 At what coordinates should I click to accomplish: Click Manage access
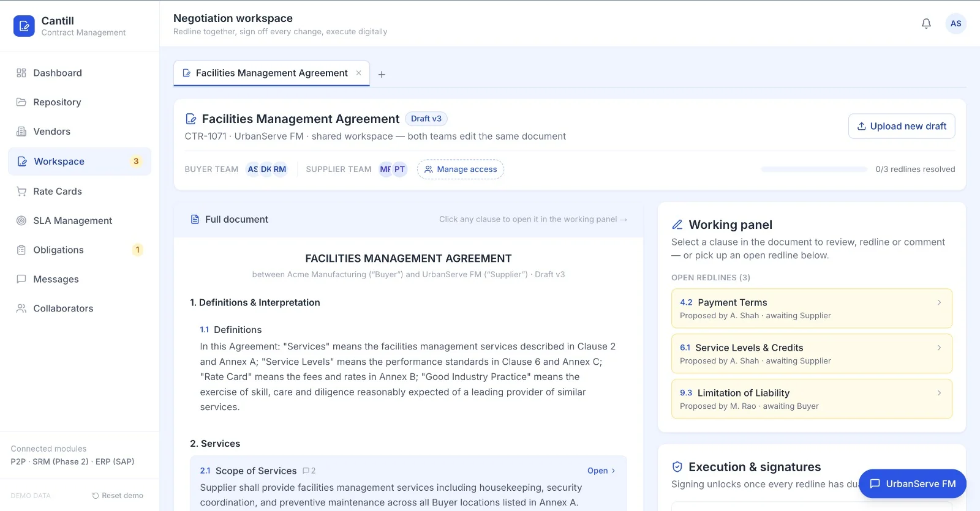(x=461, y=170)
